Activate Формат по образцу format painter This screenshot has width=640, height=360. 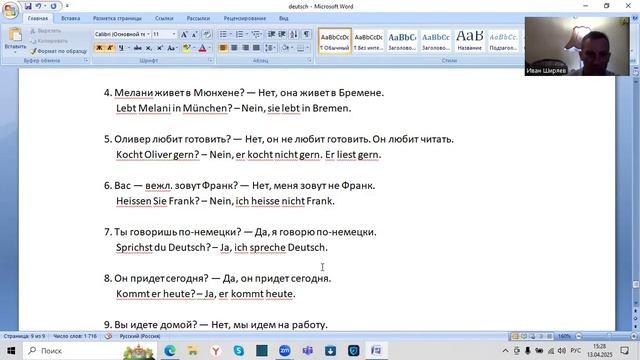[59, 51]
